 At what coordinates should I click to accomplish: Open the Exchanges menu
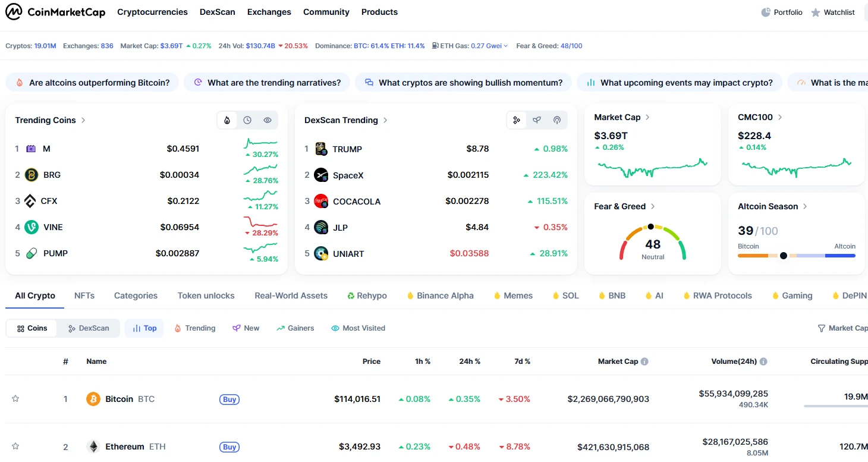click(x=269, y=12)
